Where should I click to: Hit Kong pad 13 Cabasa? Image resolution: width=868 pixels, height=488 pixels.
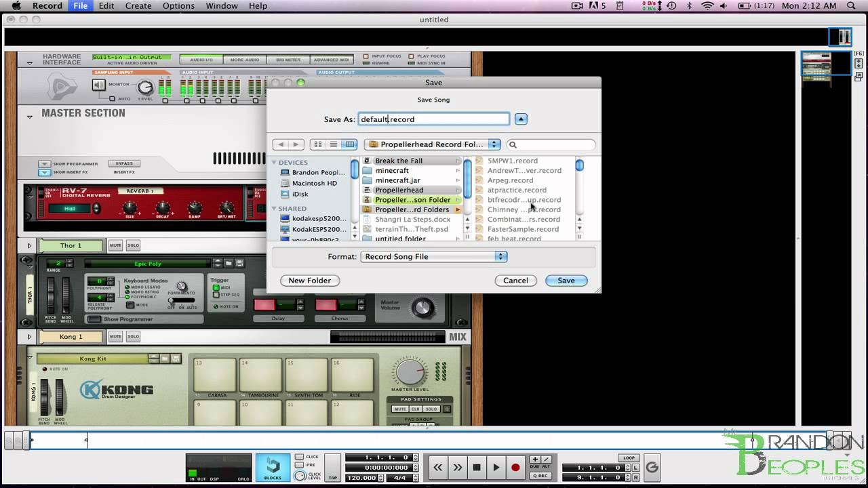coord(215,375)
